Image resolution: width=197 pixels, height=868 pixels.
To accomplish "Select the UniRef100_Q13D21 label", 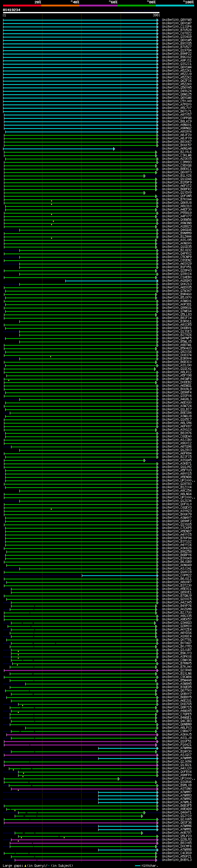I will click(177, 765).
